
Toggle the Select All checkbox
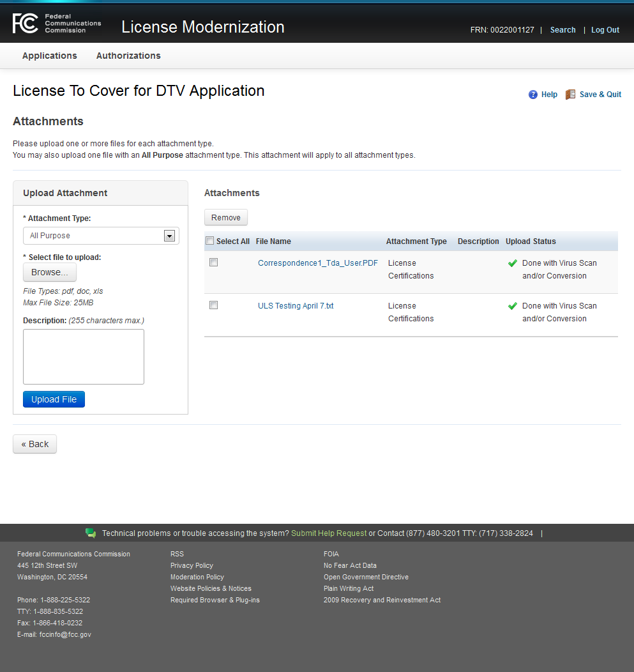(210, 241)
